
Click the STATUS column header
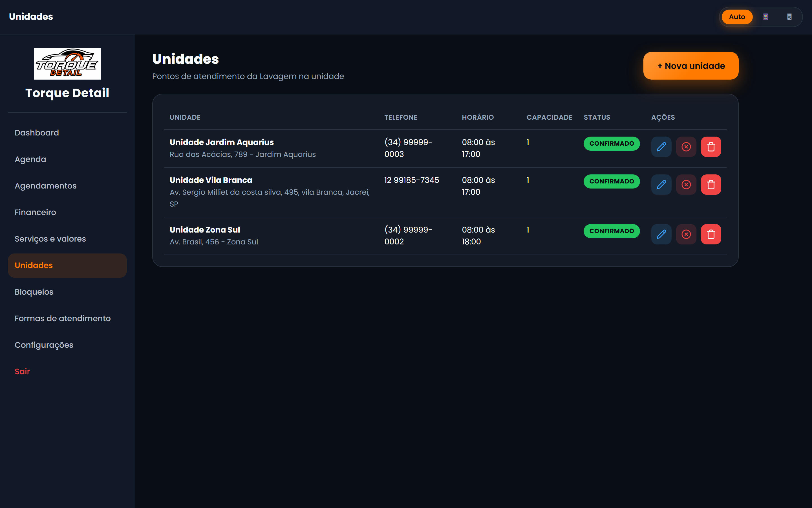pos(597,117)
